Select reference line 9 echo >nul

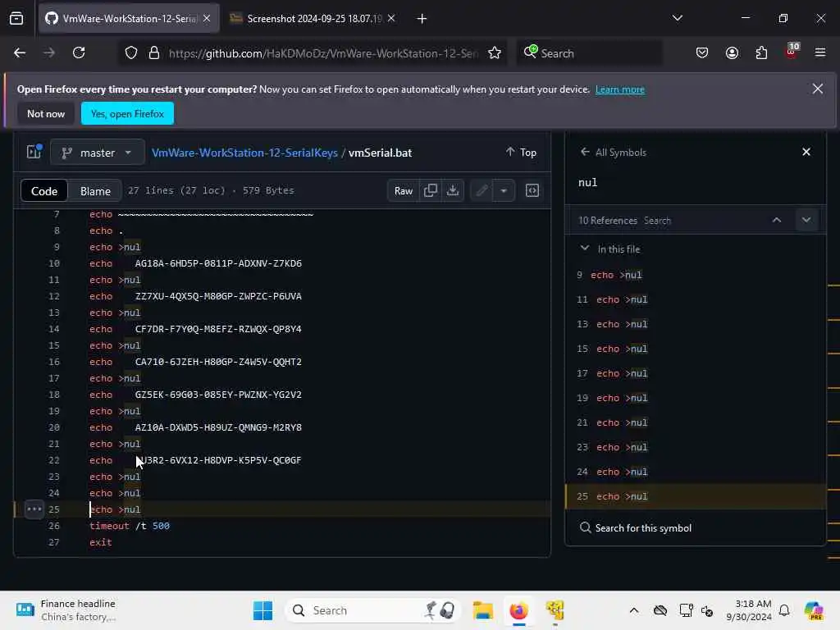696,275
